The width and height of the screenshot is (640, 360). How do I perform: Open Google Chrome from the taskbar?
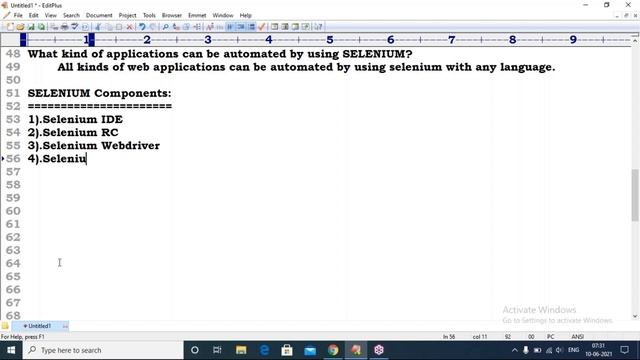coord(333,350)
